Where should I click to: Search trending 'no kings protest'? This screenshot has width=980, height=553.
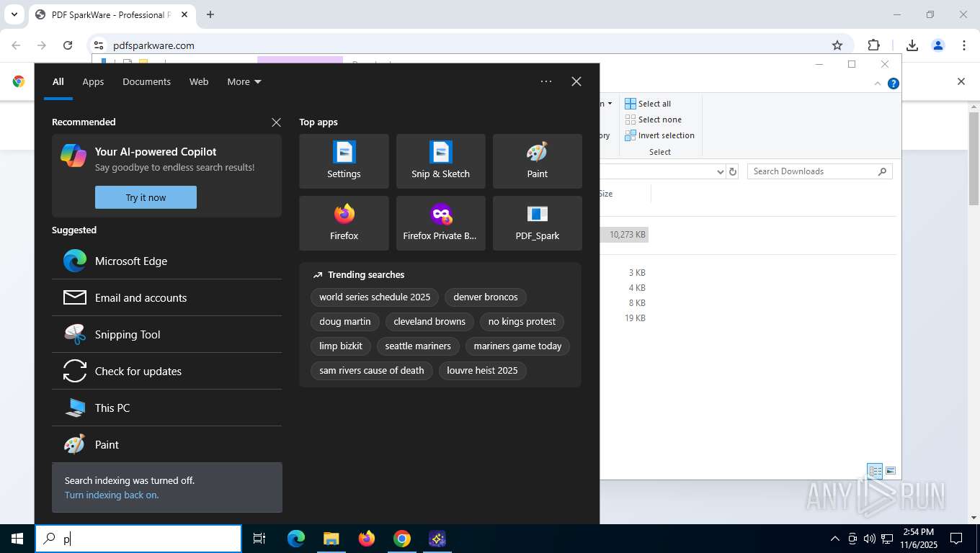click(522, 321)
